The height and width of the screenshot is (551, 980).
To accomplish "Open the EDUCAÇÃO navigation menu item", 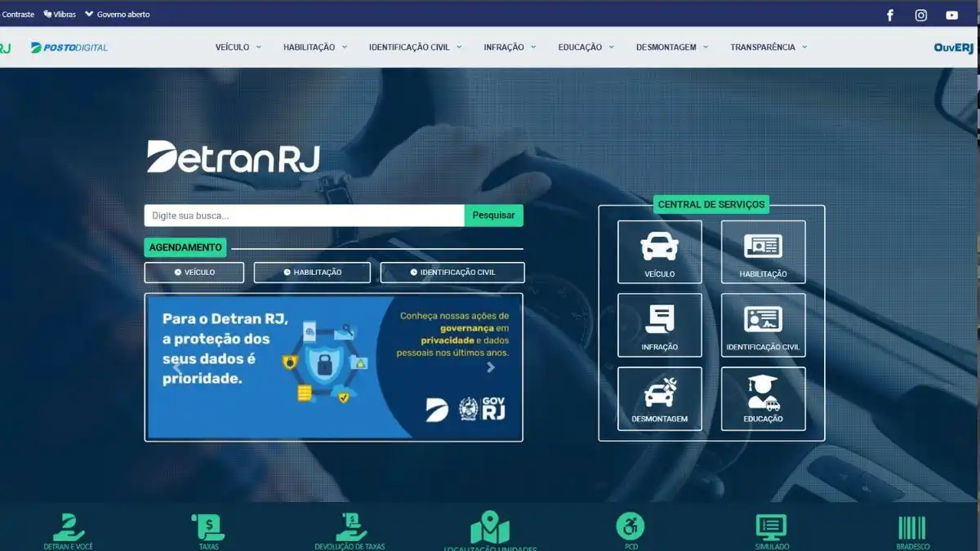I will [x=580, y=47].
